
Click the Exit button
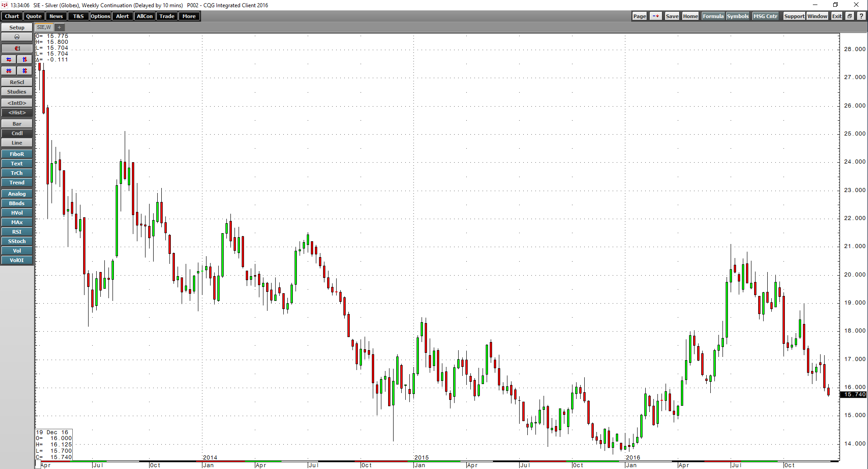[837, 16]
